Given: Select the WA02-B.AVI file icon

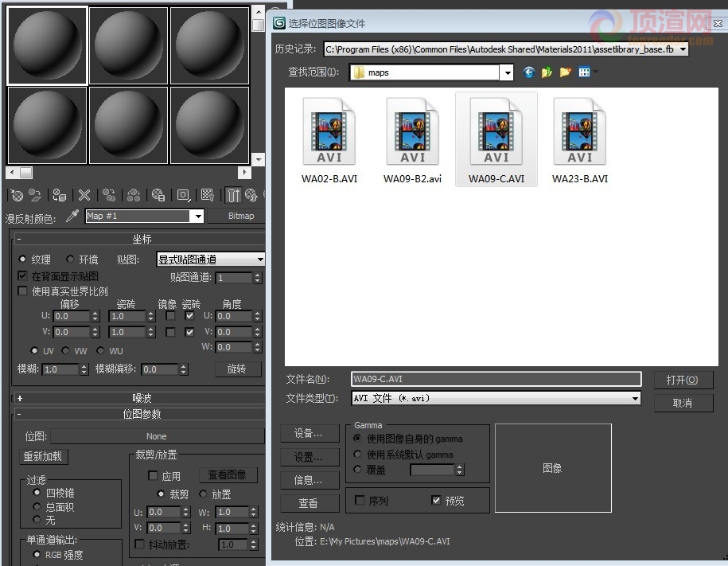Looking at the screenshot, I should (329, 131).
